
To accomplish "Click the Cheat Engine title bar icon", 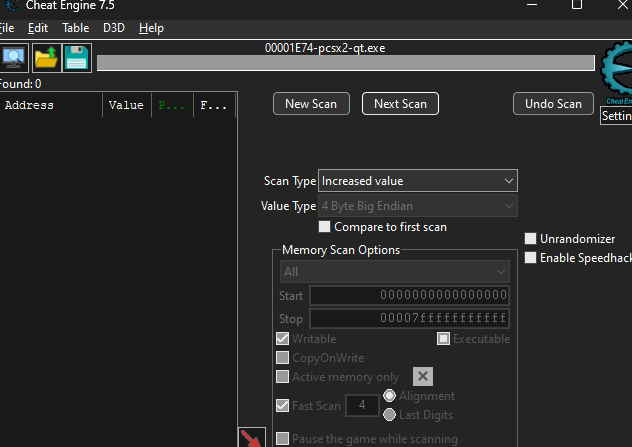I will click(12, 5).
